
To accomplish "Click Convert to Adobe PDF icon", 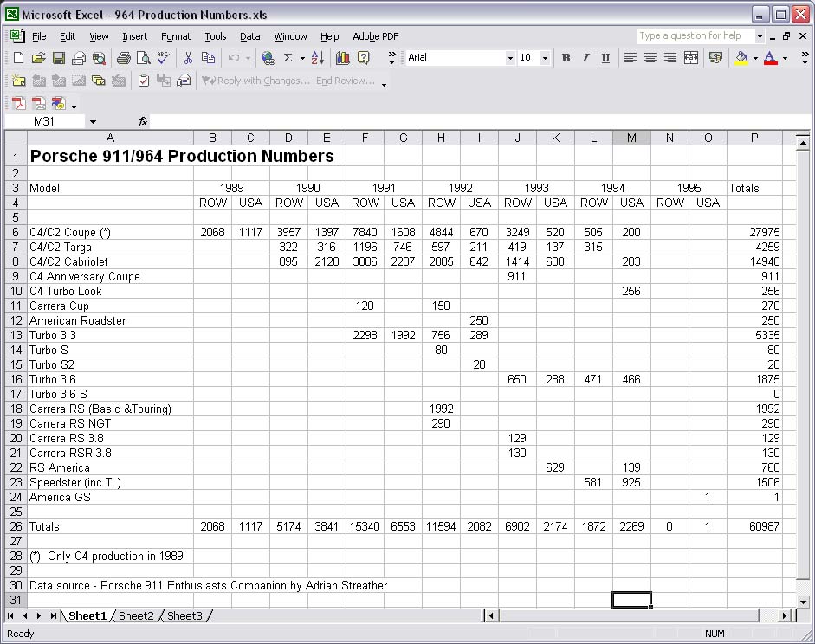I will point(19,103).
